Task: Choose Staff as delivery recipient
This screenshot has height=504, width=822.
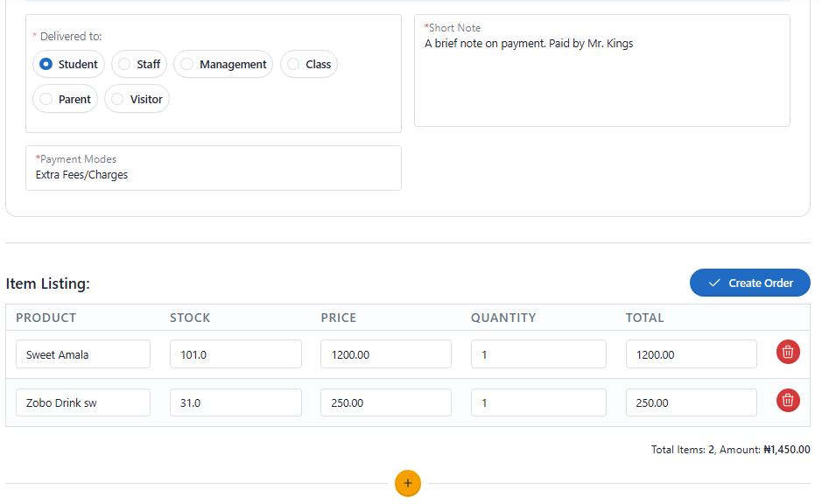Action: click(x=123, y=64)
